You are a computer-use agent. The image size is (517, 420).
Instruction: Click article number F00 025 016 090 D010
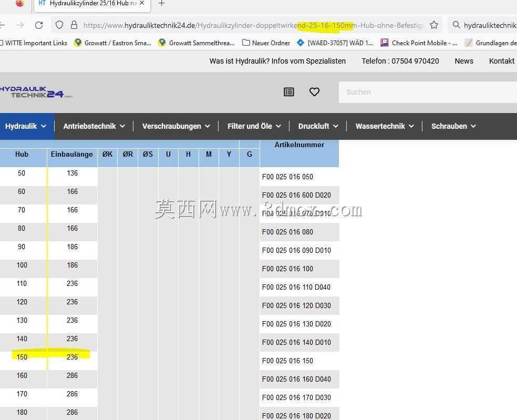click(296, 250)
